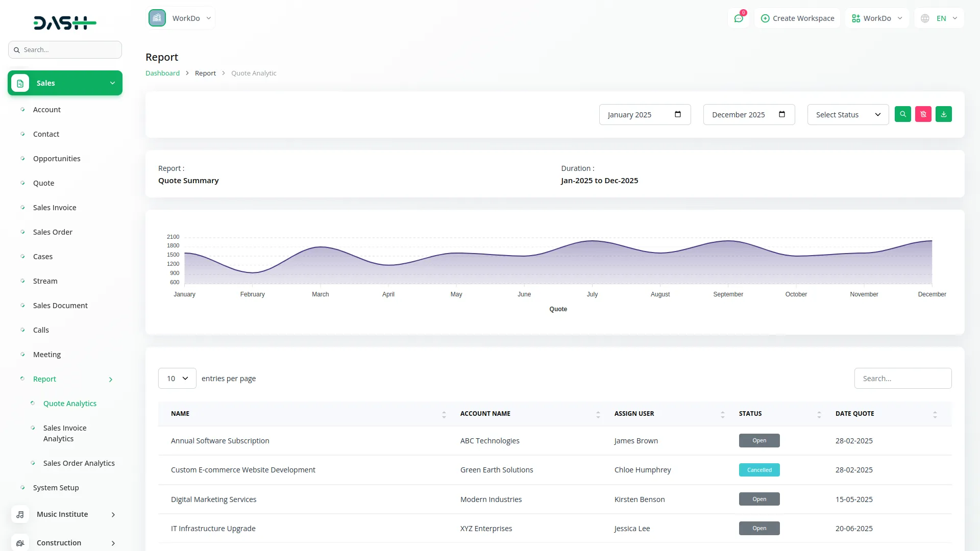Click the green search filter icon button

[902, 114]
